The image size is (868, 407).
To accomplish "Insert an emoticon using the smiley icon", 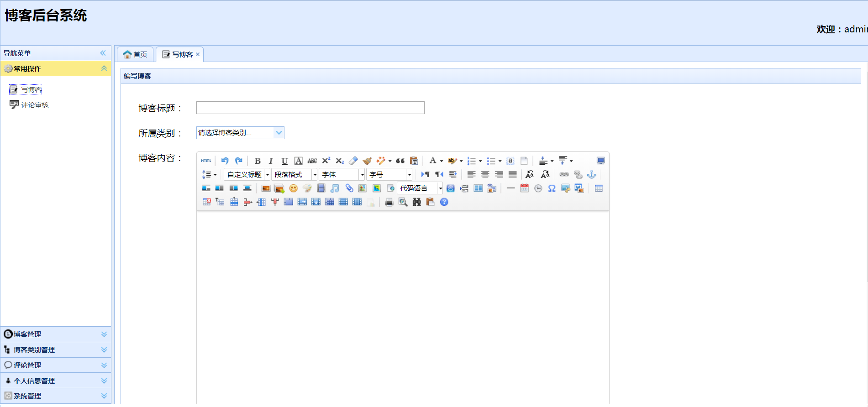I will [x=293, y=188].
